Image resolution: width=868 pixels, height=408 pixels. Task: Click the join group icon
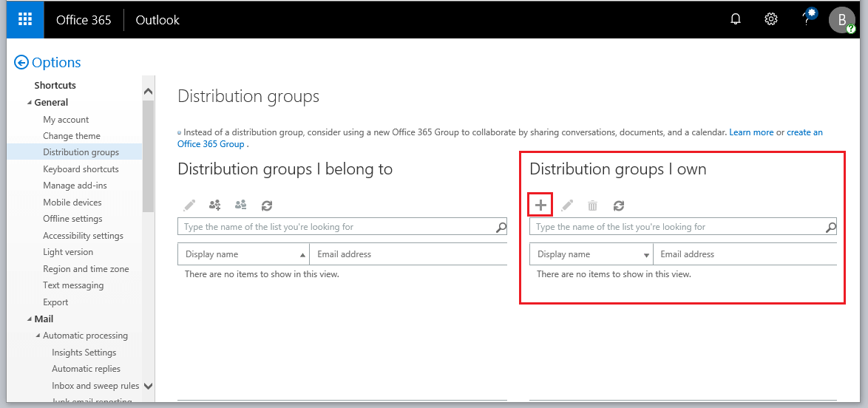tap(215, 205)
